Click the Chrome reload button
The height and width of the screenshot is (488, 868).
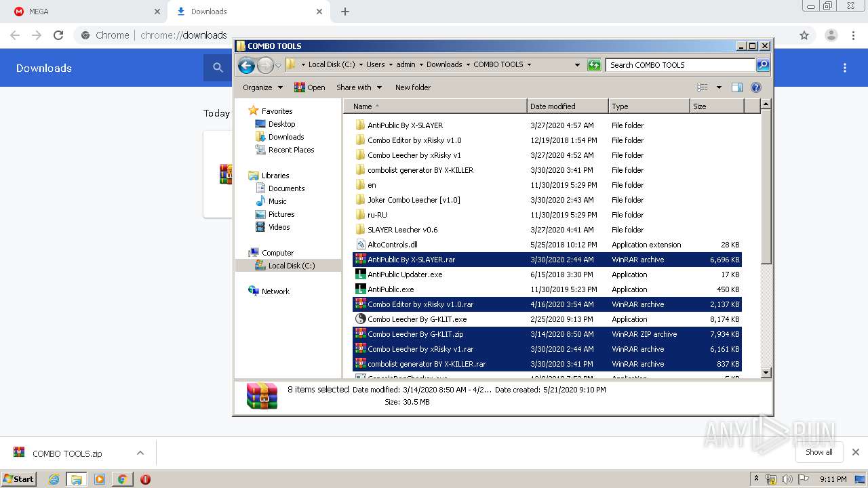(58, 35)
